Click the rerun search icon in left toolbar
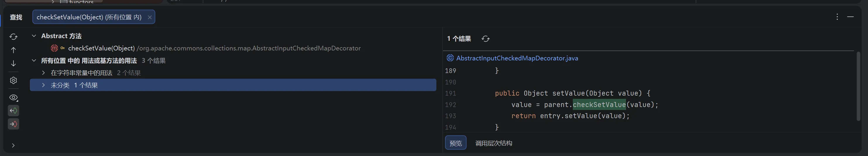The height and width of the screenshot is (156, 868). click(x=13, y=36)
